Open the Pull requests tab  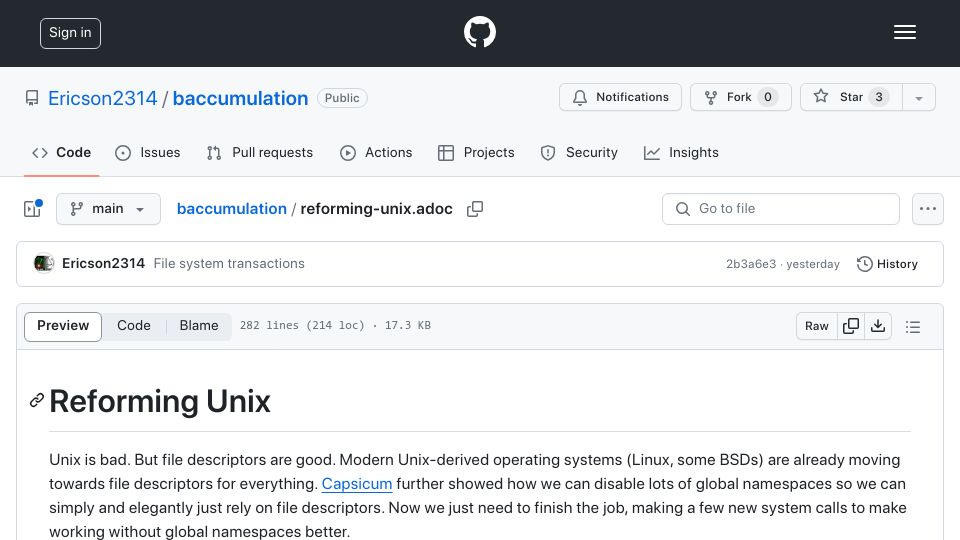point(260,152)
